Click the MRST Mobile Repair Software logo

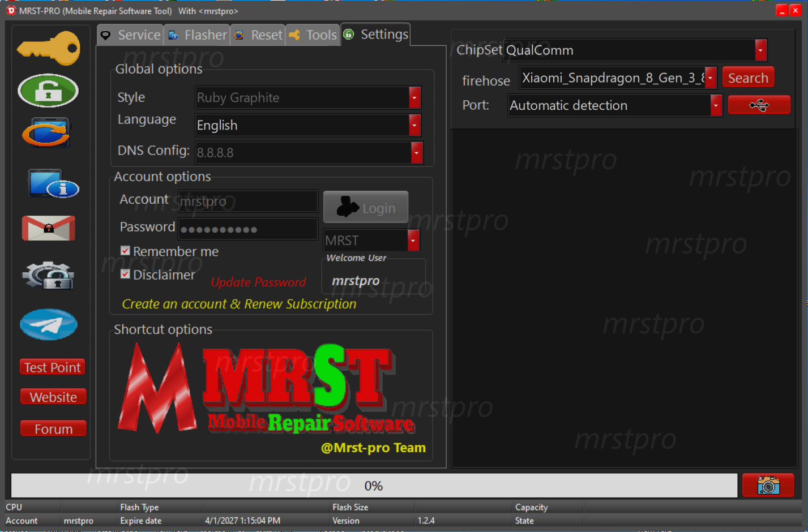[266, 389]
